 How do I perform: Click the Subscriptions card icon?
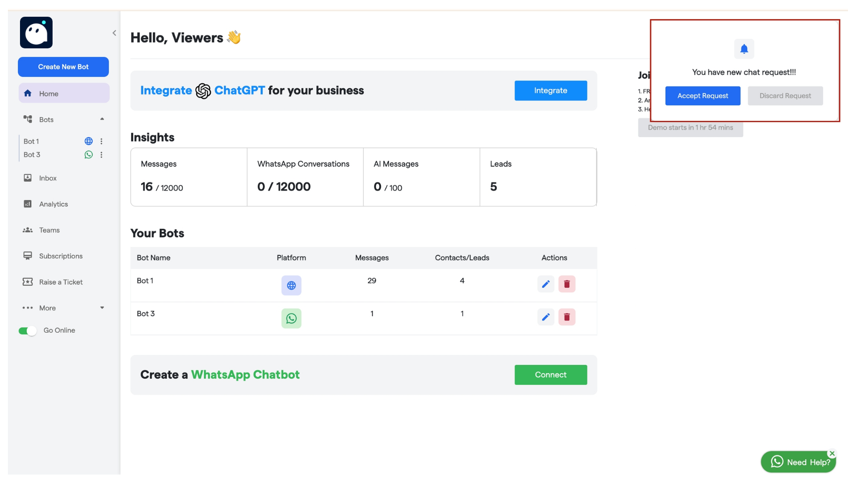pyautogui.click(x=28, y=256)
